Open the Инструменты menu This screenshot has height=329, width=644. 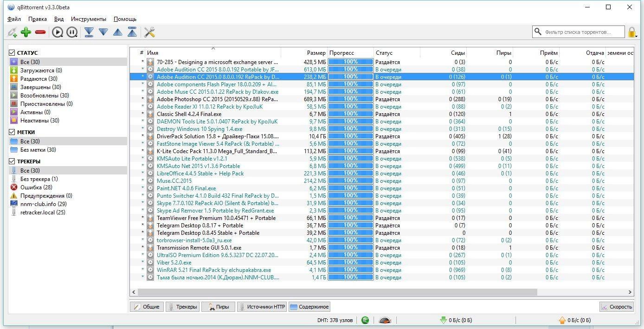pos(88,19)
